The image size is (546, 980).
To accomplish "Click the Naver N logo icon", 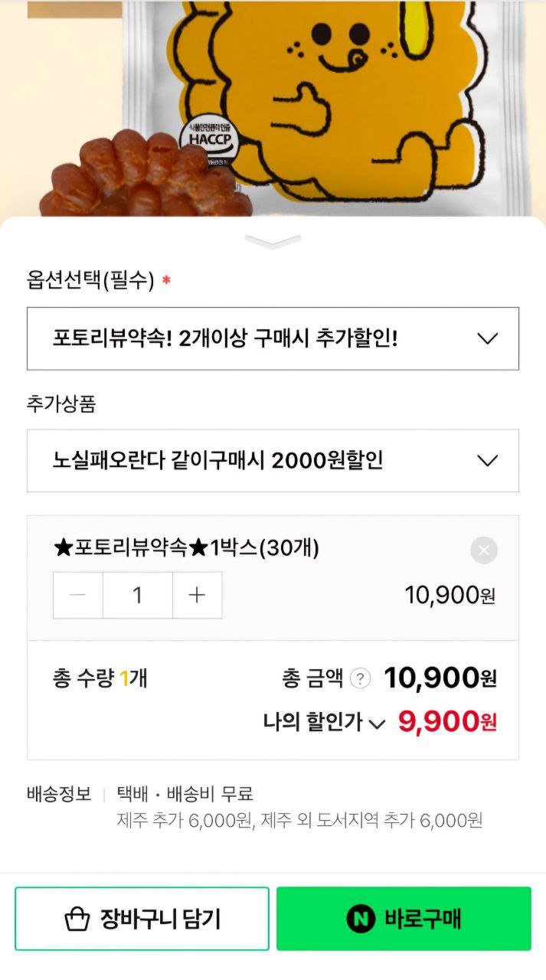I will point(361,919).
